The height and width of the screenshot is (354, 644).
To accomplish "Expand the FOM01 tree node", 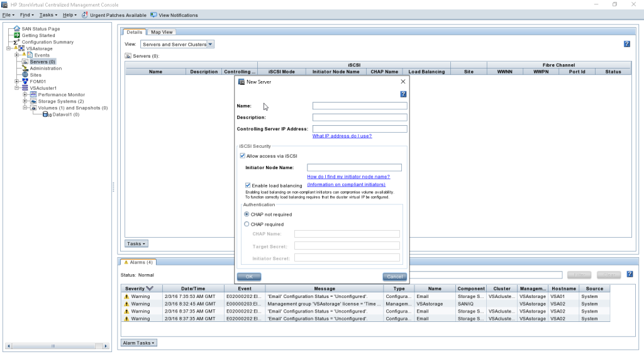I will tap(17, 81).
